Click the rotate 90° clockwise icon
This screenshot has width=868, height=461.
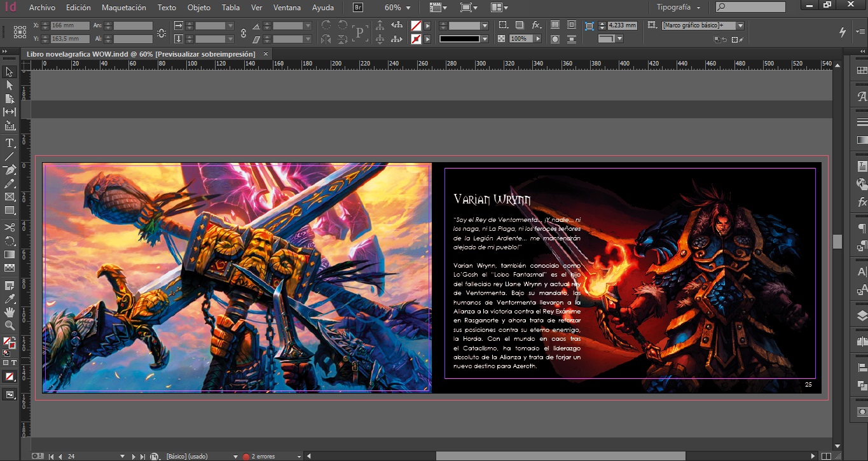click(x=326, y=25)
